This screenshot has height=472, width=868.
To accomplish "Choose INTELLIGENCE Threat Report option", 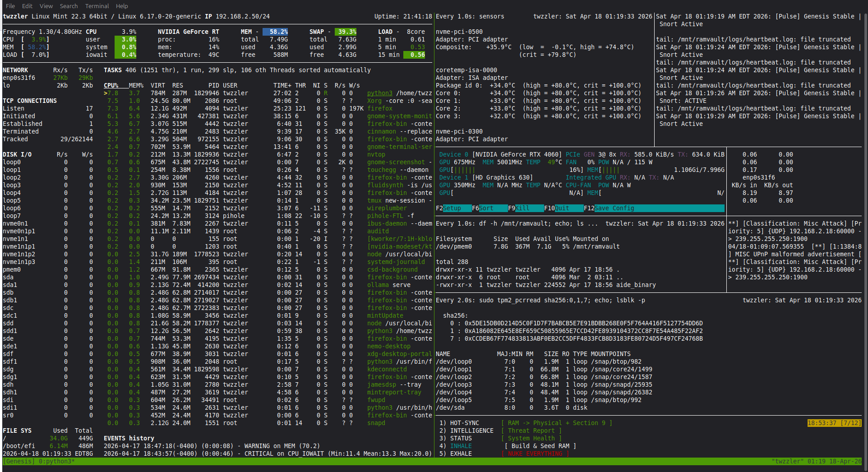I will pos(471,430).
